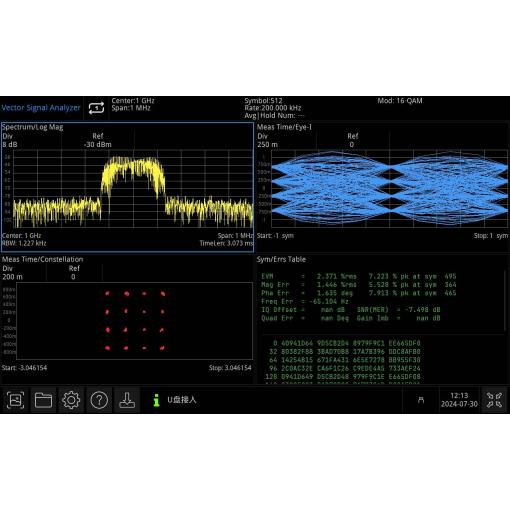Click the constellation Stop: 3.046154 label
Screen dimensions: 510x510
pos(230,368)
